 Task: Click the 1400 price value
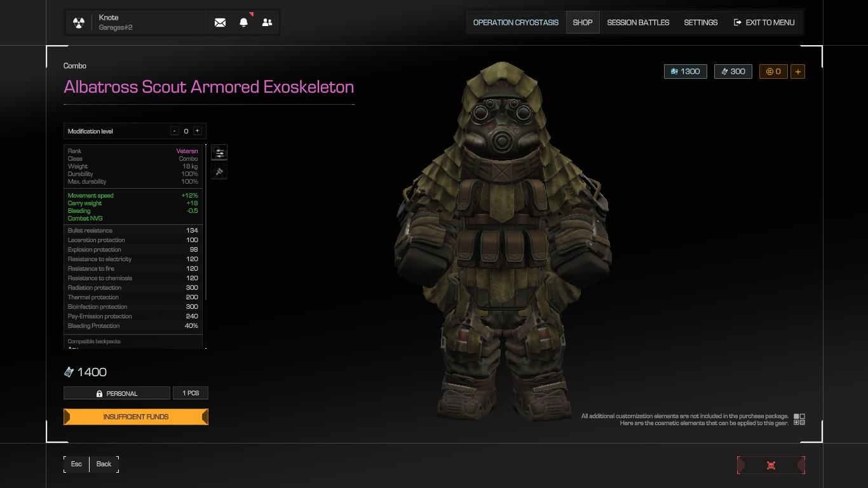92,372
